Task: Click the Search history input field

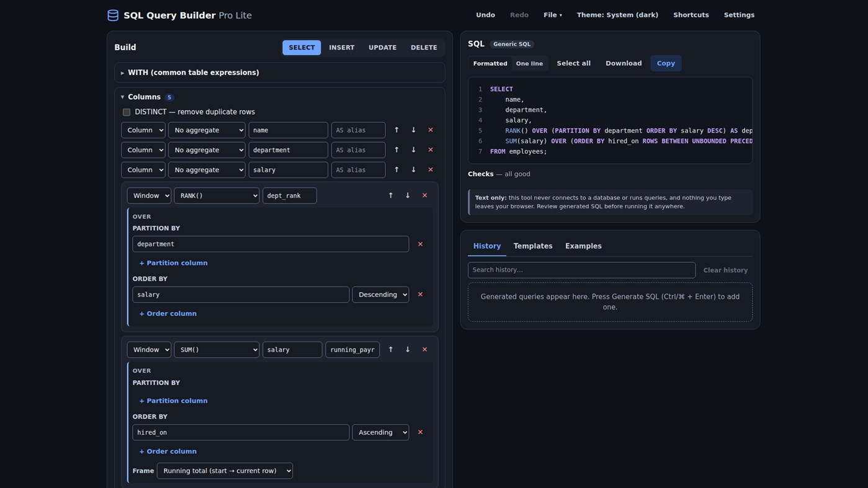Action: pyautogui.click(x=581, y=270)
